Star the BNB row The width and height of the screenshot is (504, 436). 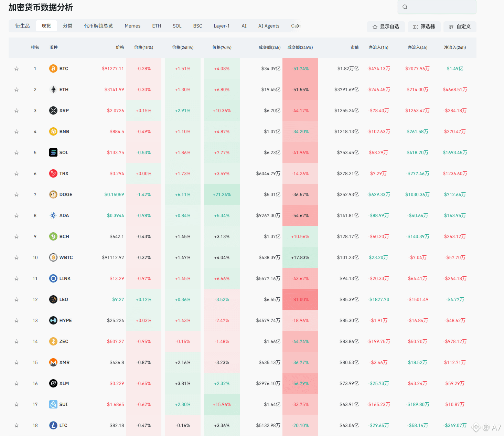(17, 131)
